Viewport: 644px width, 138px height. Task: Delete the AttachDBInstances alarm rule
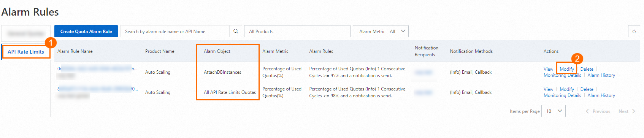587,69
